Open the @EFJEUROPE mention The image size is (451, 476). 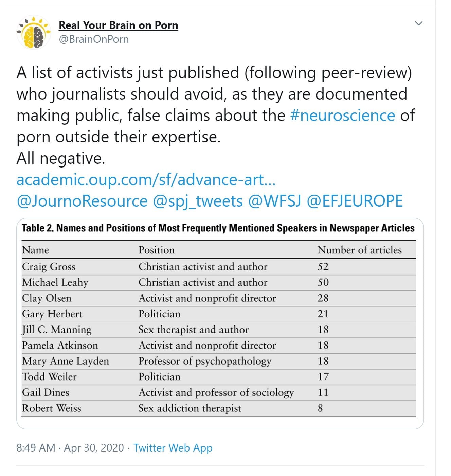point(355,201)
